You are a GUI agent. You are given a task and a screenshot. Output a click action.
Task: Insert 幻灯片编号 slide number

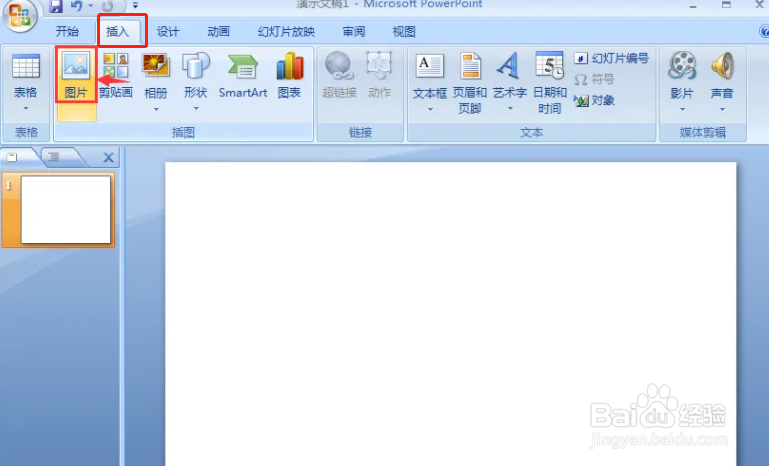(x=612, y=58)
